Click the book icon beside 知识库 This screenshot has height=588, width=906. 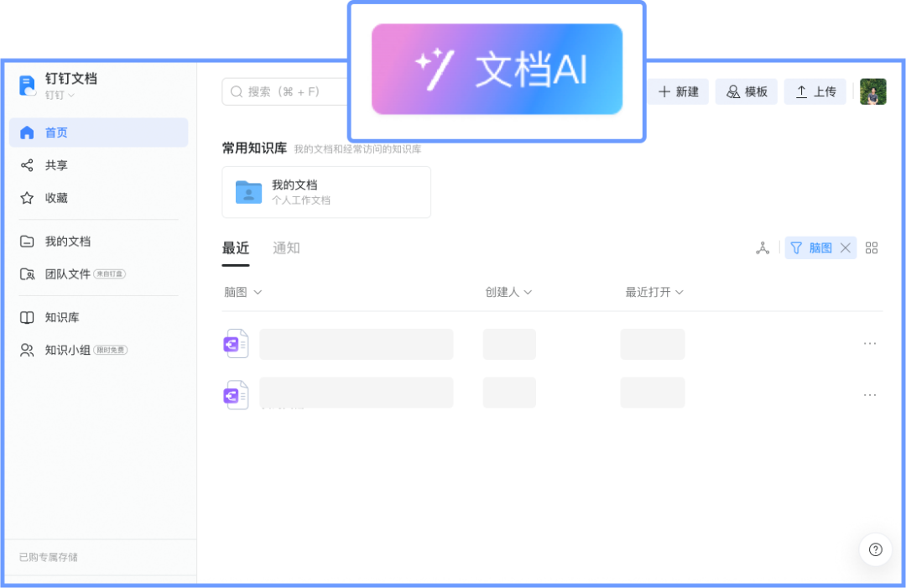(x=27, y=317)
